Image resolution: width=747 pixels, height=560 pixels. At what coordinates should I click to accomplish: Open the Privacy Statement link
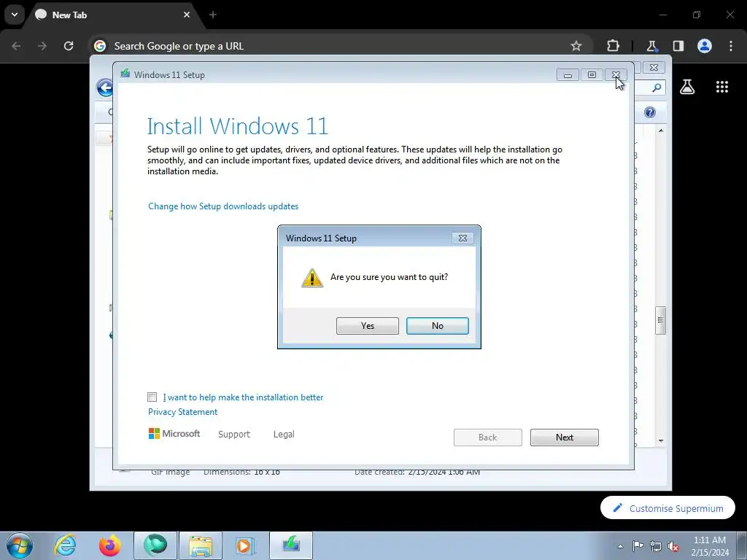(x=182, y=412)
